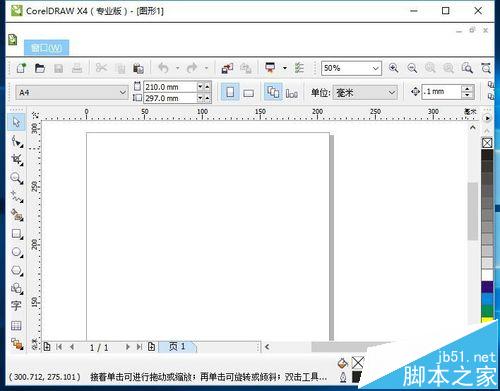Image resolution: width=500 pixels, height=391 pixels.
Task: Expand the Redo history arrow
Action: pyautogui.click(x=206, y=68)
